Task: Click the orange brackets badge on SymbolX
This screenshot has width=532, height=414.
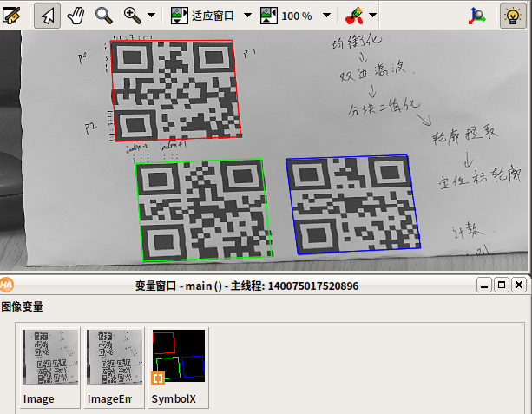Action: tap(158, 378)
